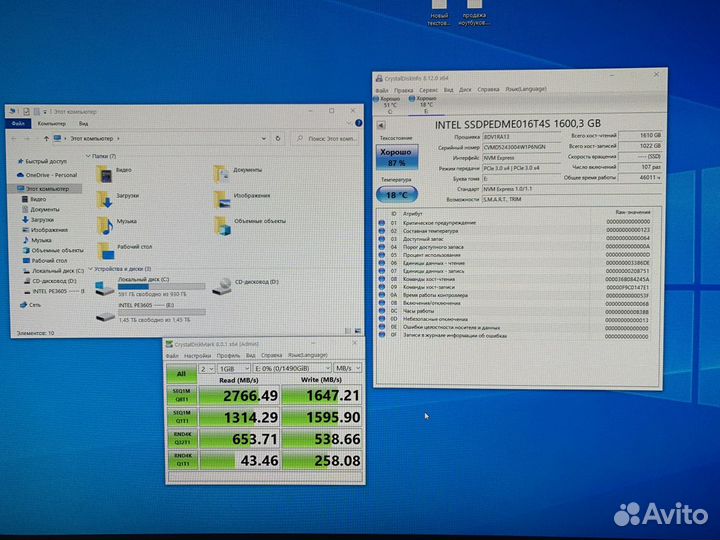Viewport: 720px width, 540px height.
Task: Run SEQ1M Q1T1 benchmark test
Action: pyautogui.click(x=182, y=417)
